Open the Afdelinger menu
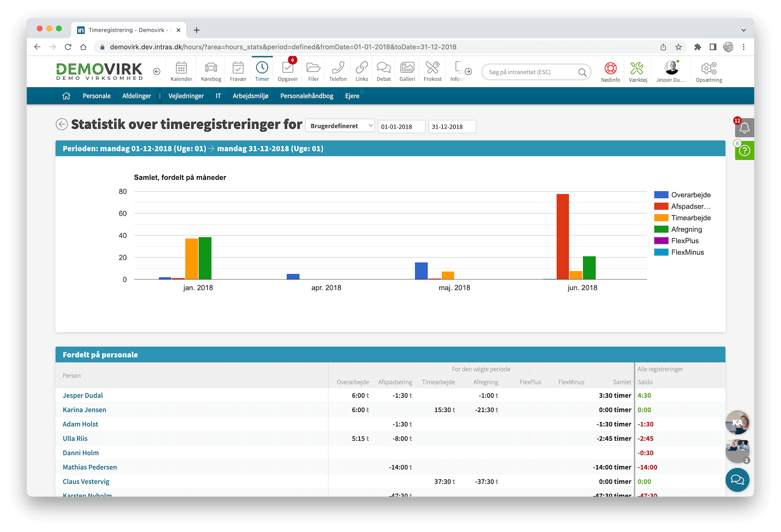 [x=136, y=96]
